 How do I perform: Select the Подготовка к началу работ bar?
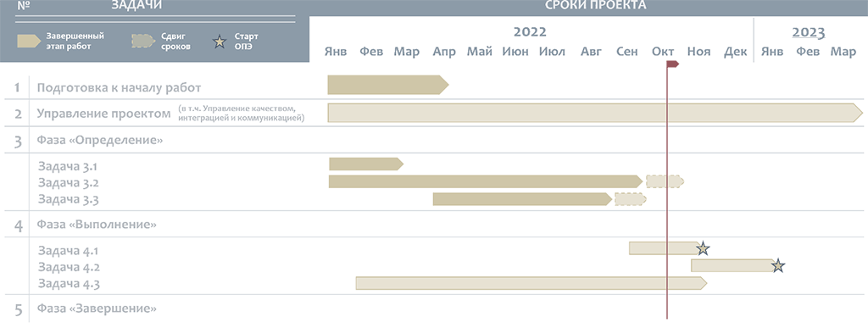pos(388,86)
